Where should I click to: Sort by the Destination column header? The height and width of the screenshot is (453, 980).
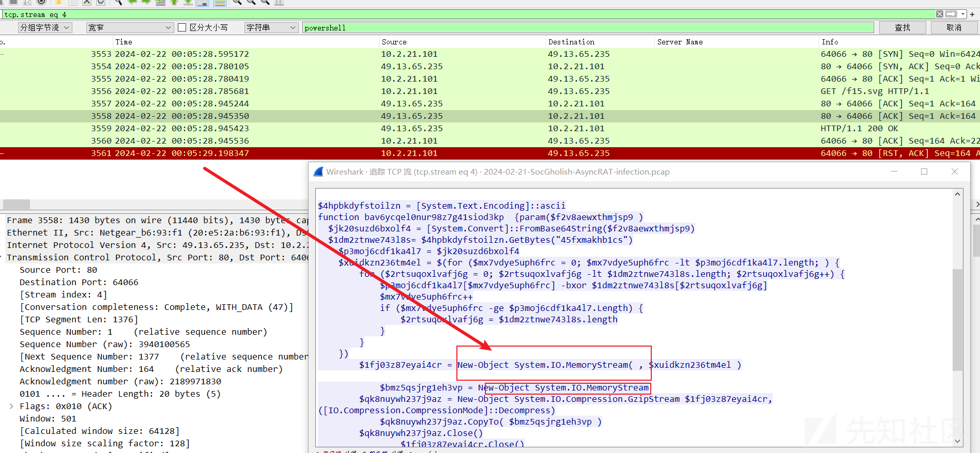600,42
